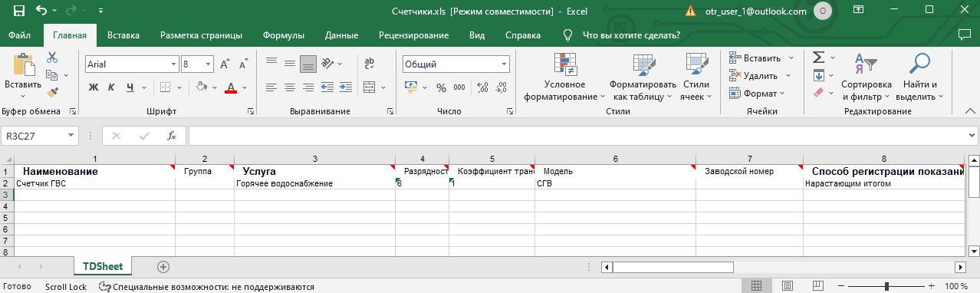The width and height of the screenshot is (980, 293).
Task: Switch to Разметка страницы tab
Action: 202,35
